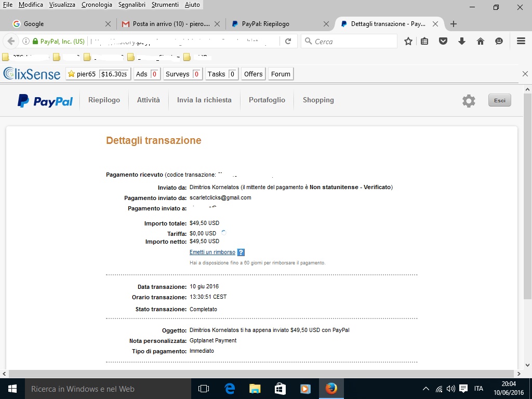Click the refund help question mark icon

(x=241, y=252)
